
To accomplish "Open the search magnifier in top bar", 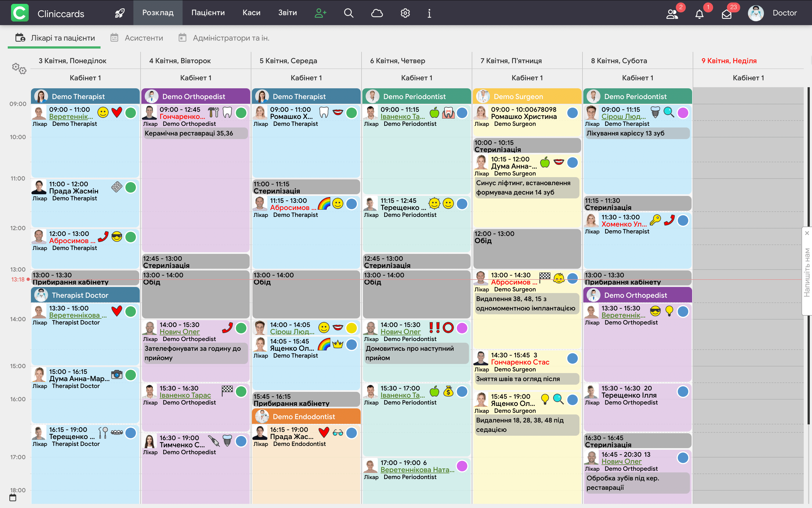I will pos(349,13).
